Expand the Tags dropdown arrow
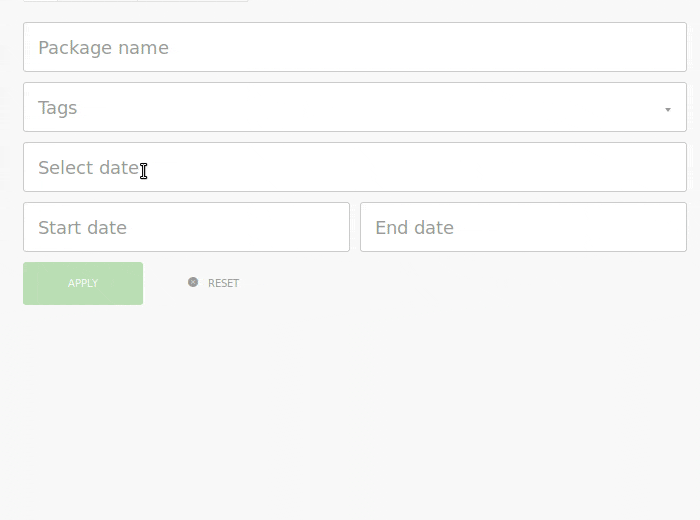This screenshot has width=700, height=520. [x=668, y=109]
